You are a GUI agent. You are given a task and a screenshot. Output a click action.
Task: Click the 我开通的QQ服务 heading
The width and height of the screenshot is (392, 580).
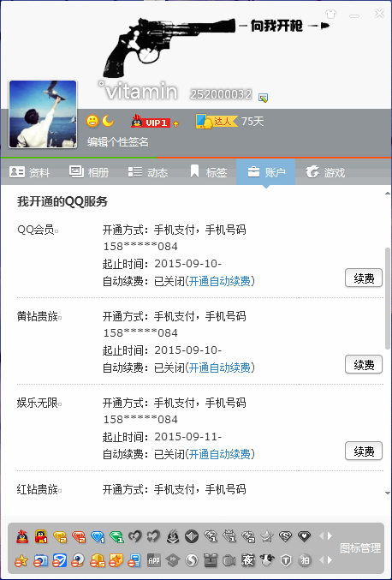pos(62,201)
